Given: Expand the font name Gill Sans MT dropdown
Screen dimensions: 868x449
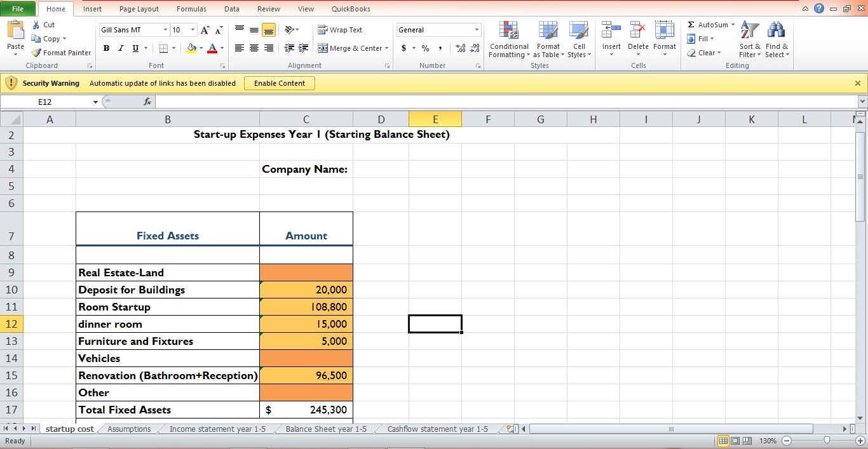Looking at the screenshot, I should 165,30.
